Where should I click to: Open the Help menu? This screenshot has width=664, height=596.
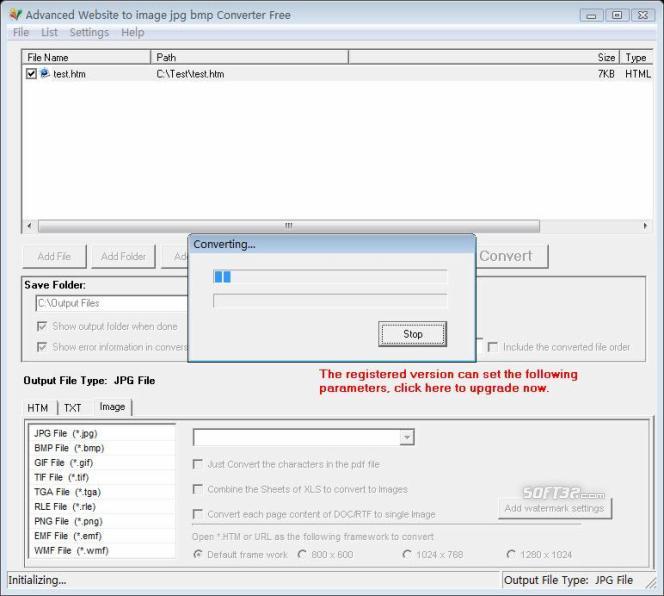pos(133,32)
